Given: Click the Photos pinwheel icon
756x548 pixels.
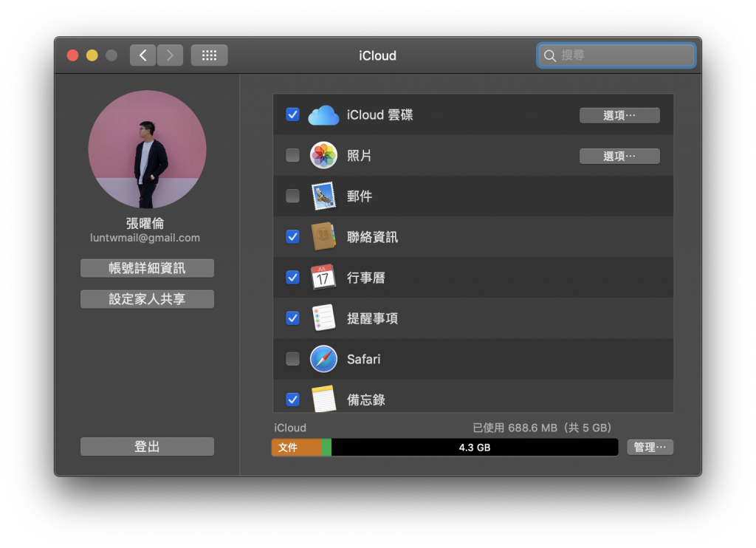Looking at the screenshot, I should (x=323, y=155).
